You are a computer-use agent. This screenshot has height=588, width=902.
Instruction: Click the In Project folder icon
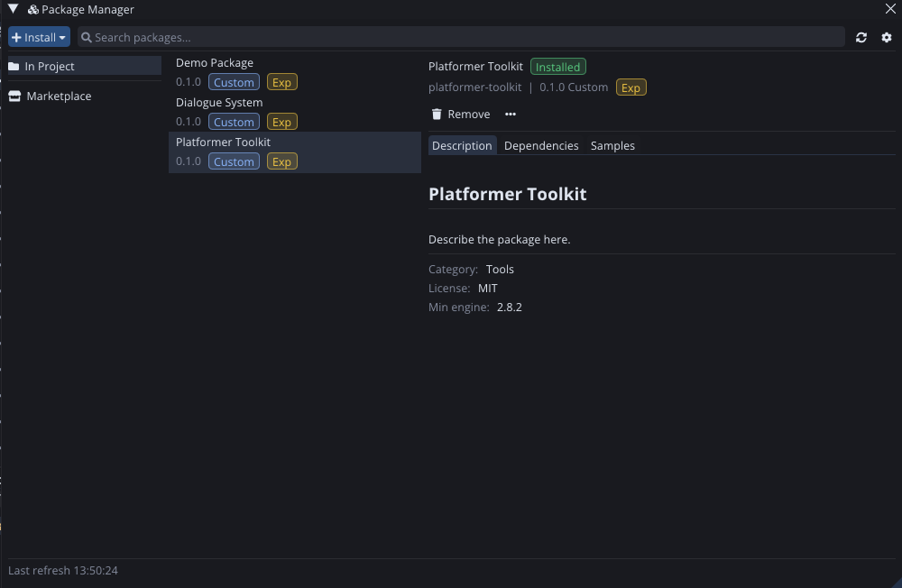[14, 66]
